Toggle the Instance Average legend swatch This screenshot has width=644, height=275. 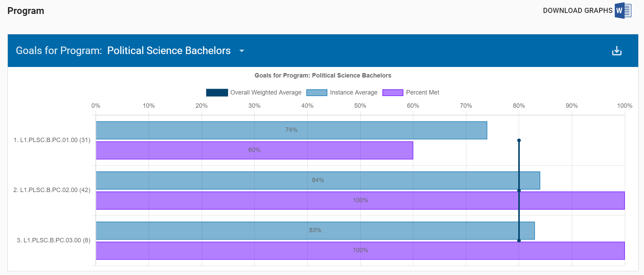(316, 92)
